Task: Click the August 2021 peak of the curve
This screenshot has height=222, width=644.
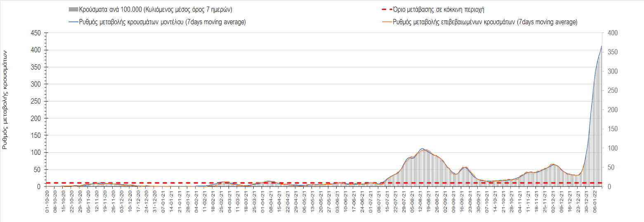Action: (x=422, y=149)
